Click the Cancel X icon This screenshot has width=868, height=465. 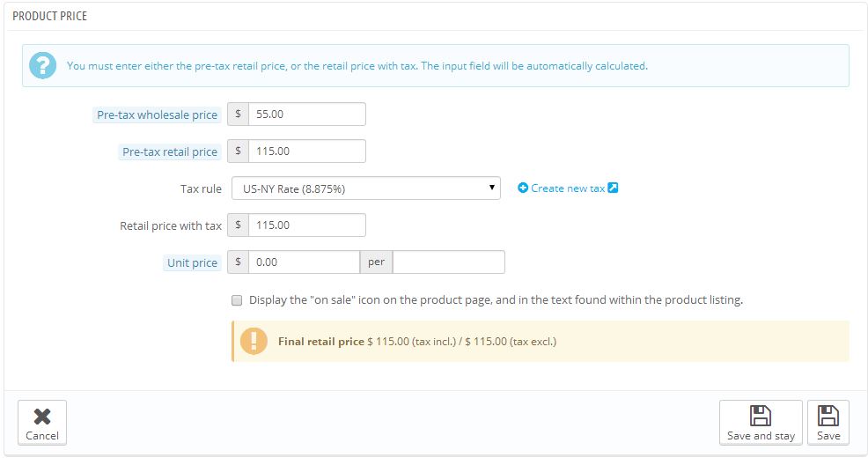42,417
